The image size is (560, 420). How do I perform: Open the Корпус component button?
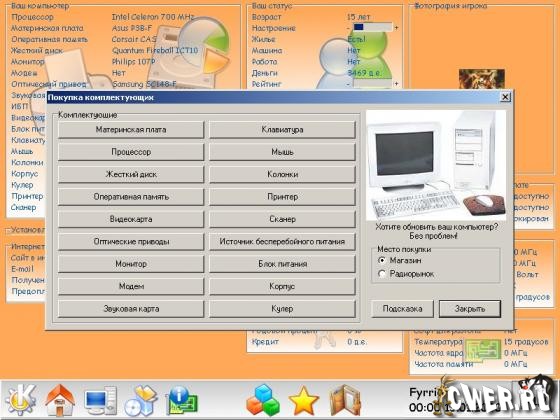tap(282, 286)
